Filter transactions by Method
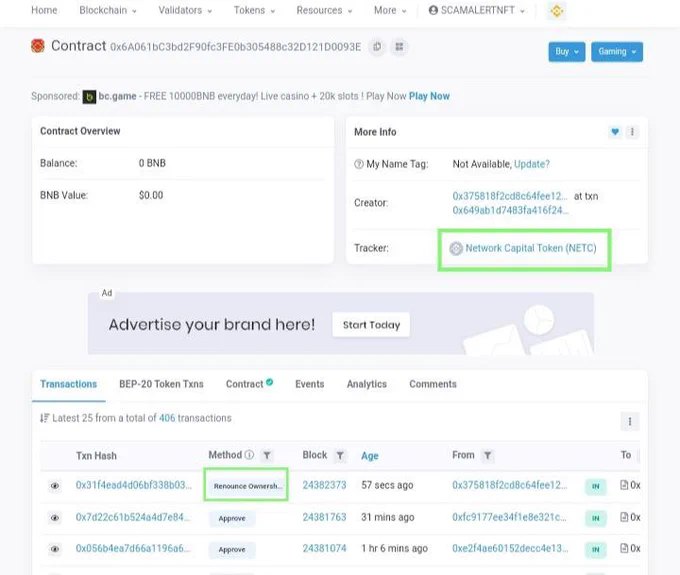The width and height of the screenshot is (680, 575). click(x=267, y=455)
